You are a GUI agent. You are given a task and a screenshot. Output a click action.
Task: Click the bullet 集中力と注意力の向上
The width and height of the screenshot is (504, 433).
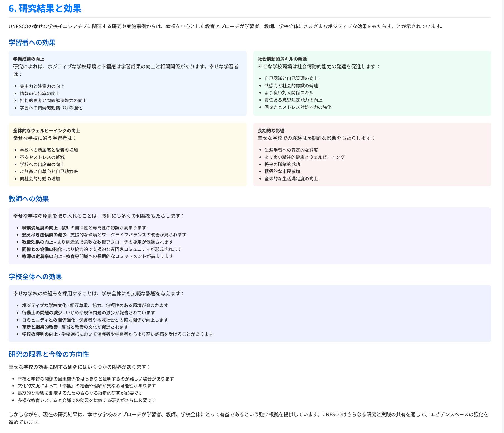point(42,86)
